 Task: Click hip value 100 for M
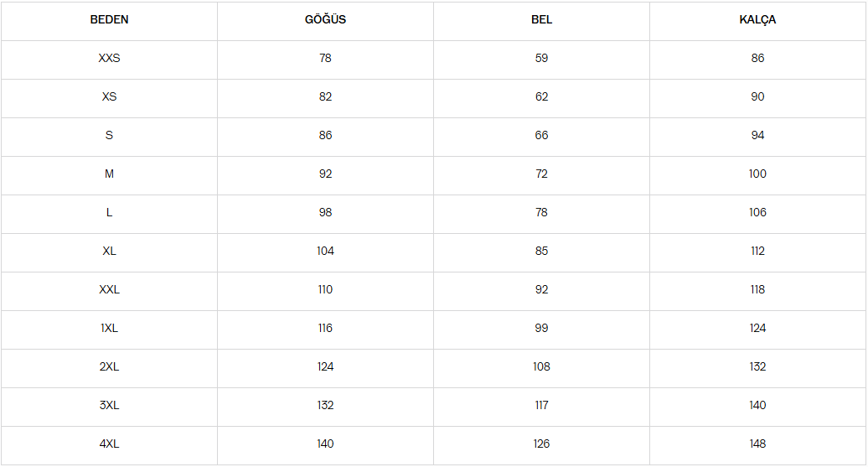pos(757,174)
